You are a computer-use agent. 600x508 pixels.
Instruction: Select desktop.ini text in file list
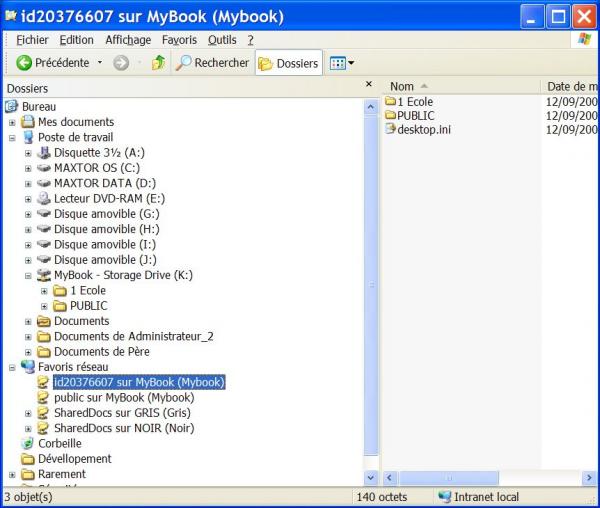click(424, 129)
